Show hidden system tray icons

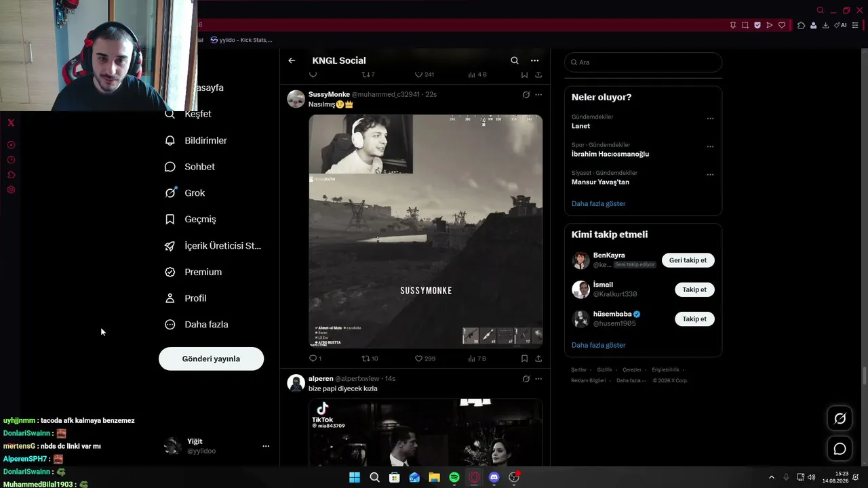(x=771, y=477)
